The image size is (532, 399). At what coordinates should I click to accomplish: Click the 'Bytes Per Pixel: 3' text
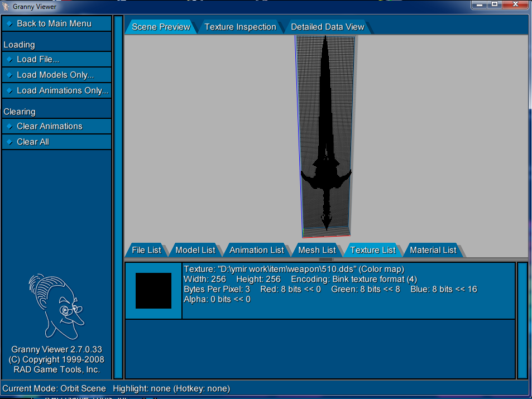pyautogui.click(x=217, y=289)
